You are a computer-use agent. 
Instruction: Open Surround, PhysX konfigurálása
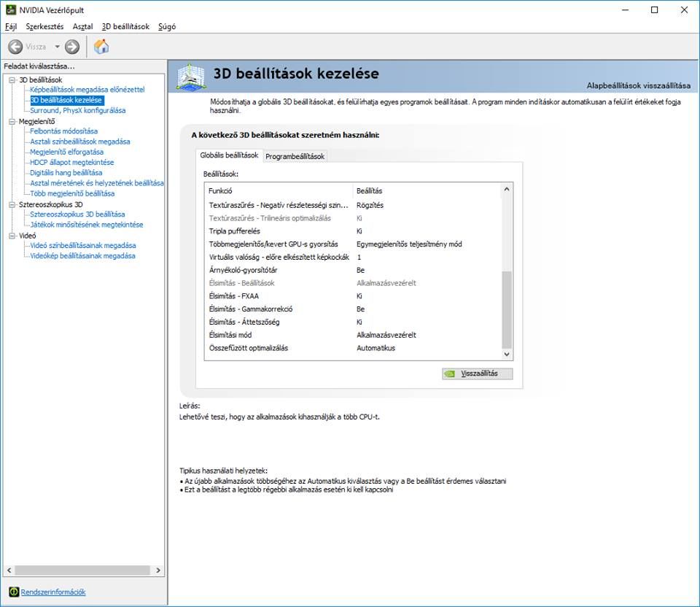tap(78, 110)
